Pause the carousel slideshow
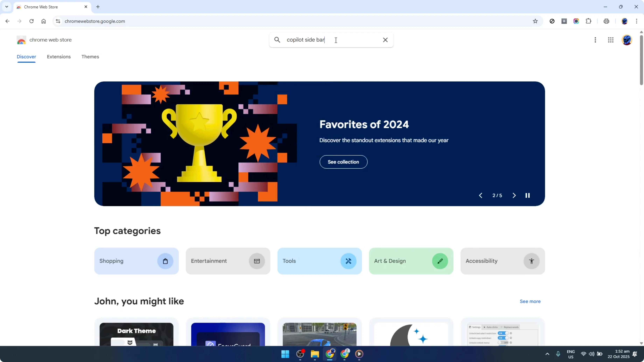644x362 pixels. click(528, 195)
